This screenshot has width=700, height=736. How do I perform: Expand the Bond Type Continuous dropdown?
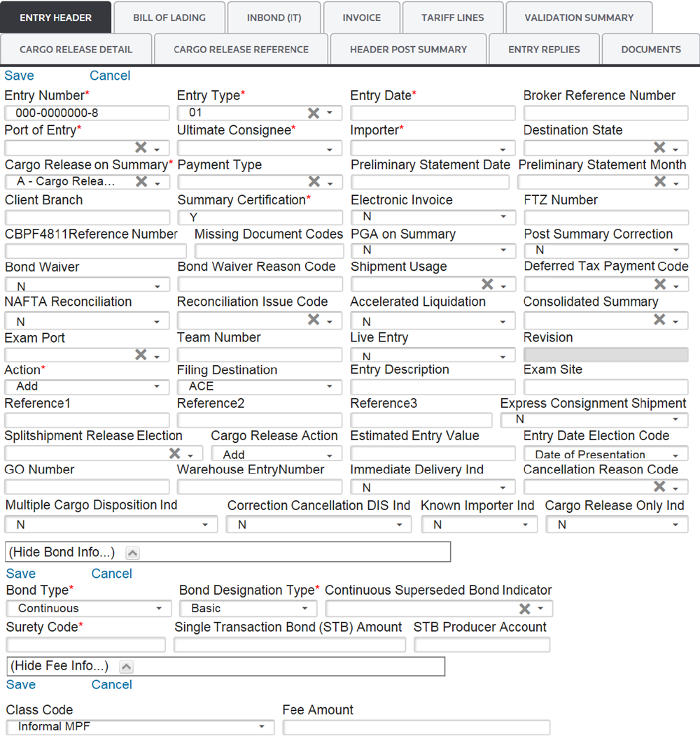[x=160, y=609]
